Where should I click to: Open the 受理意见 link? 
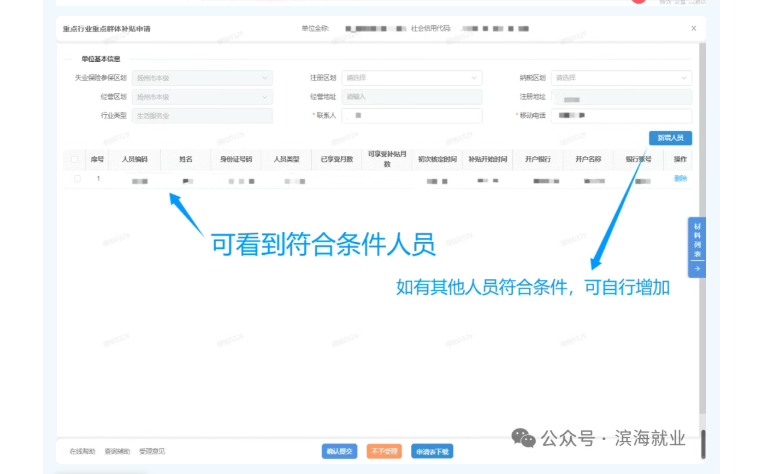(151, 452)
